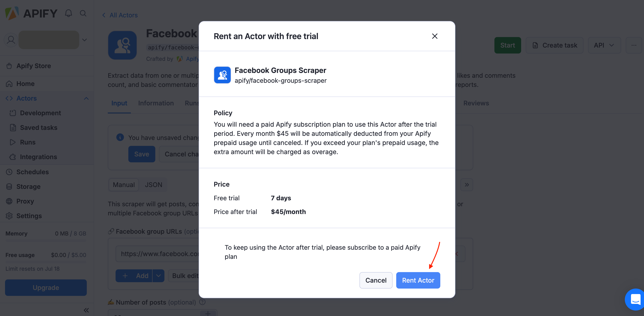The width and height of the screenshot is (644, 316).
Task: Close the Rent an Actor dialog
Action: point(435,36)
